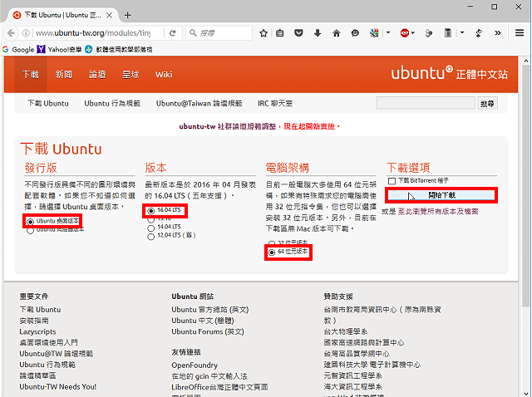The image size is (532, 397).
Task: Open 至此瀏覽所有版本及檔案 link
Action: click(x=438, y=212)
